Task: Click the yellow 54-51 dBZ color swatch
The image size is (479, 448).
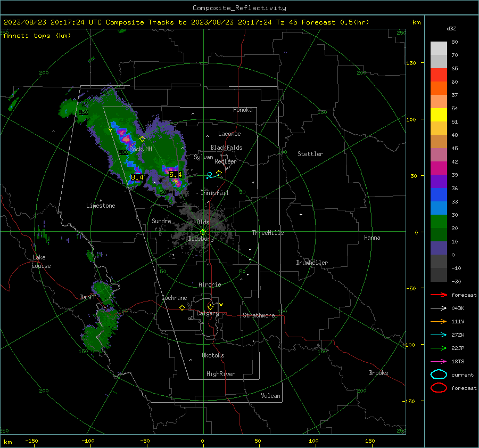Action: 439,115
